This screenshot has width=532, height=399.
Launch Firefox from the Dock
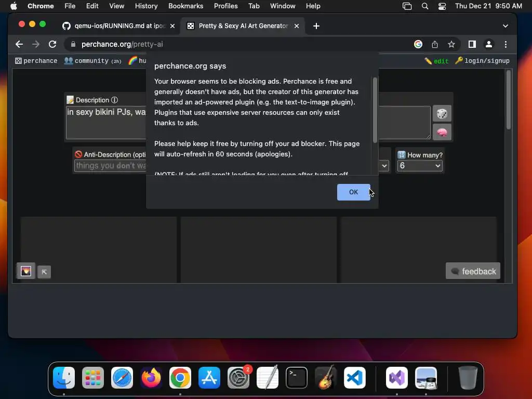click(x=151, y=378)
